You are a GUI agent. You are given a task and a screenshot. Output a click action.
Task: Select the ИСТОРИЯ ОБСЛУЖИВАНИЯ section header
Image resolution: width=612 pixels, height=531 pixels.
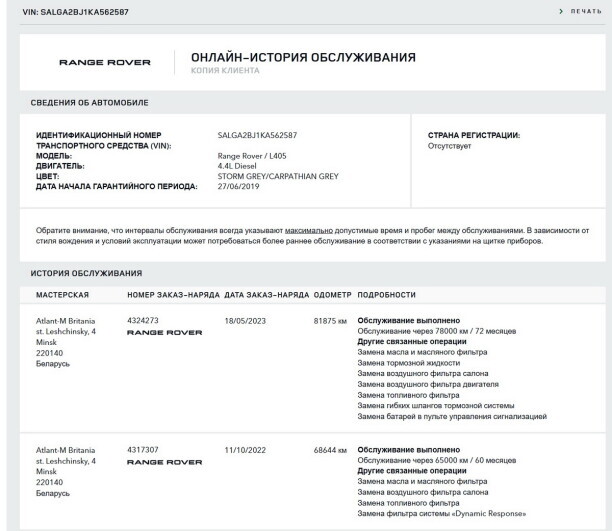[89, 273]
